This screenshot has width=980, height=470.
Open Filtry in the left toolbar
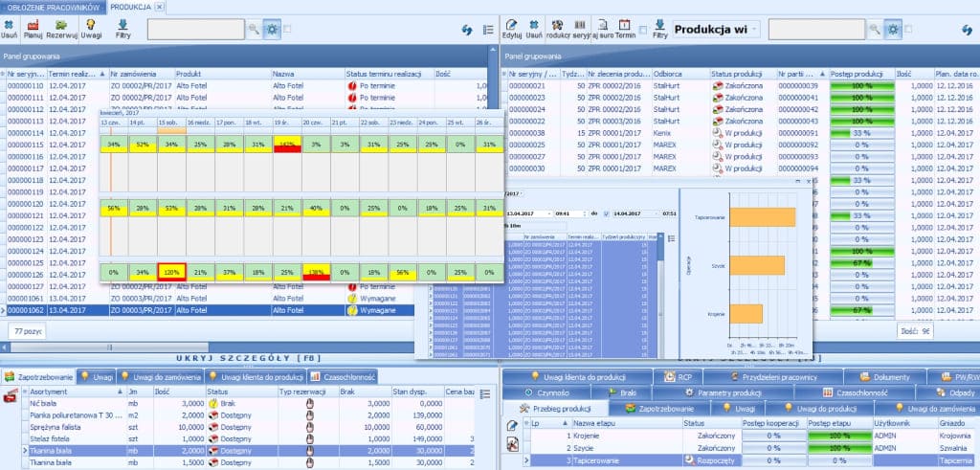click(x=123, y=25)
